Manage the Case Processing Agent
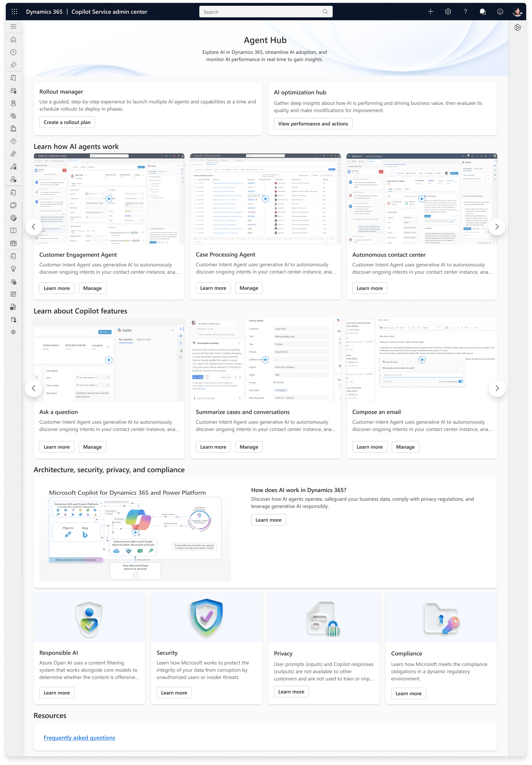The width and height of the screenshot is (532, 765). coord(249,288)
